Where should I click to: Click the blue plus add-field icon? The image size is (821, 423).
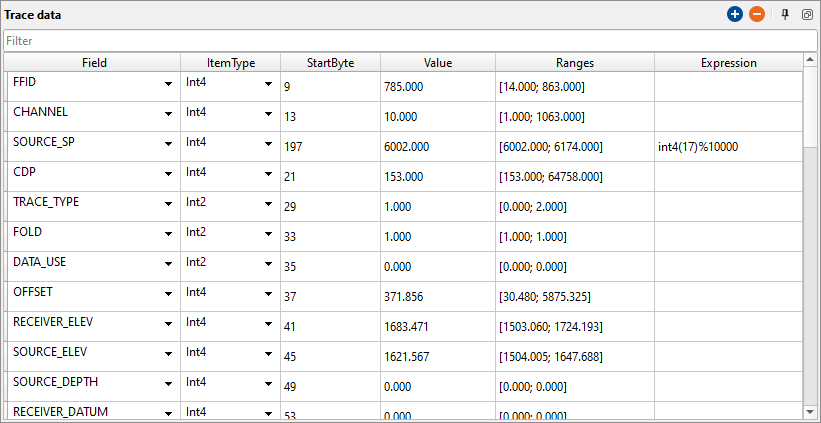click(x=735, y=14)
